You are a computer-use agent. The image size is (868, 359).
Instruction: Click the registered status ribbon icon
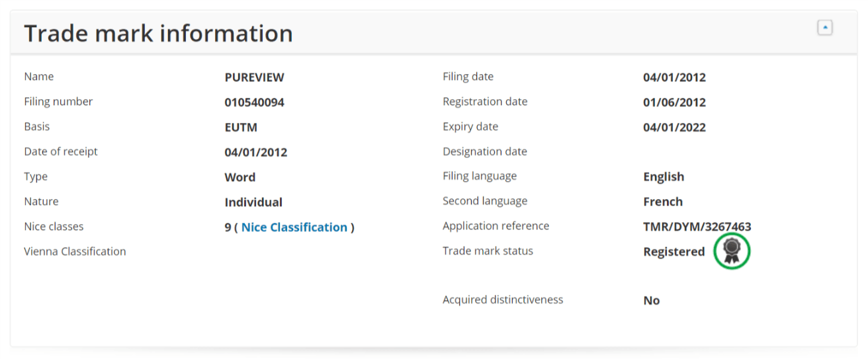pyautogui.click(x=732, y=251)
